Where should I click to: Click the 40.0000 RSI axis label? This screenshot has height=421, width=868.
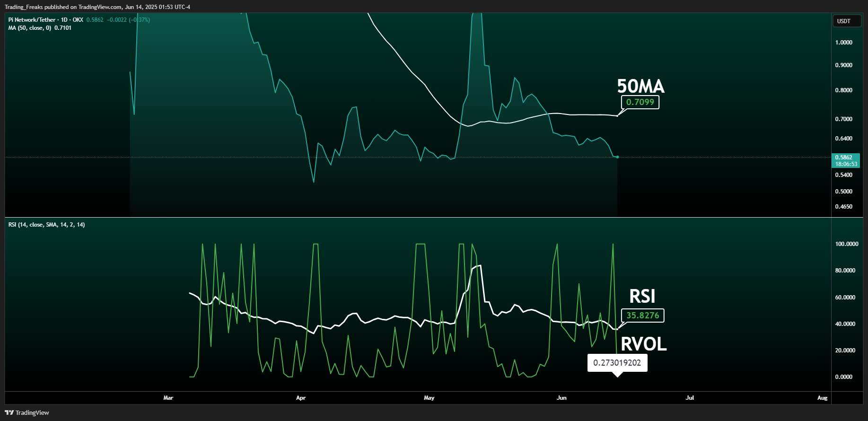pyautogui.click(x=845, y=324)
